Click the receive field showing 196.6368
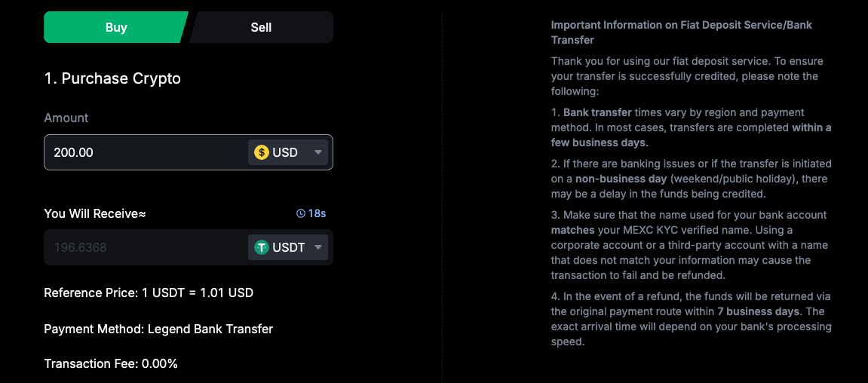This screenshot has width=868, height=383. click(x=143, y=247)
